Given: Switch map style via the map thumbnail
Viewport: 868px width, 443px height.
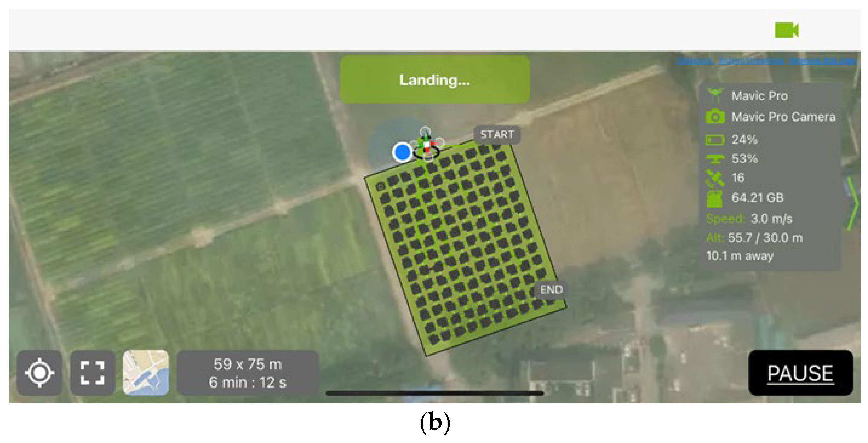Looking at the screenshot, I should point(146,372).
